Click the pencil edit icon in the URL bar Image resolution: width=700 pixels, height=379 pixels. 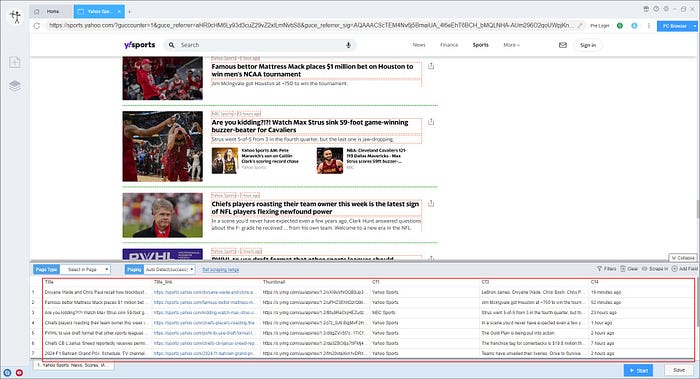[580, 25]
